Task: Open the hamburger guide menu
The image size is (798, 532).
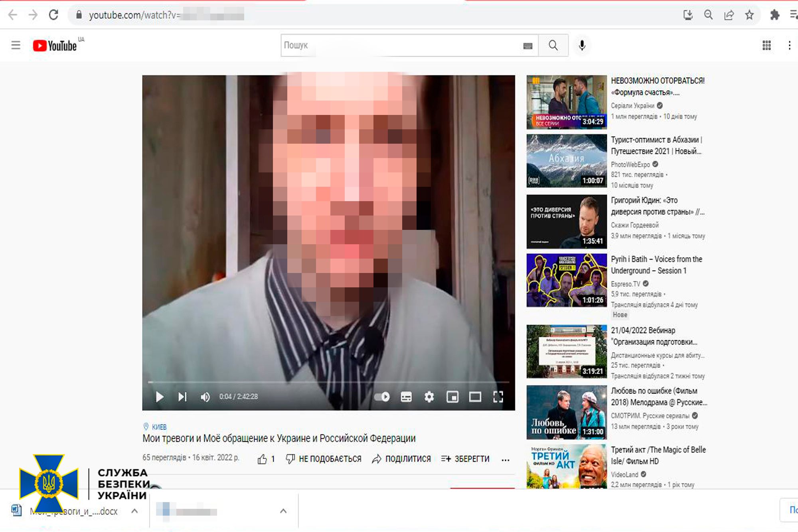Action: 16,45
